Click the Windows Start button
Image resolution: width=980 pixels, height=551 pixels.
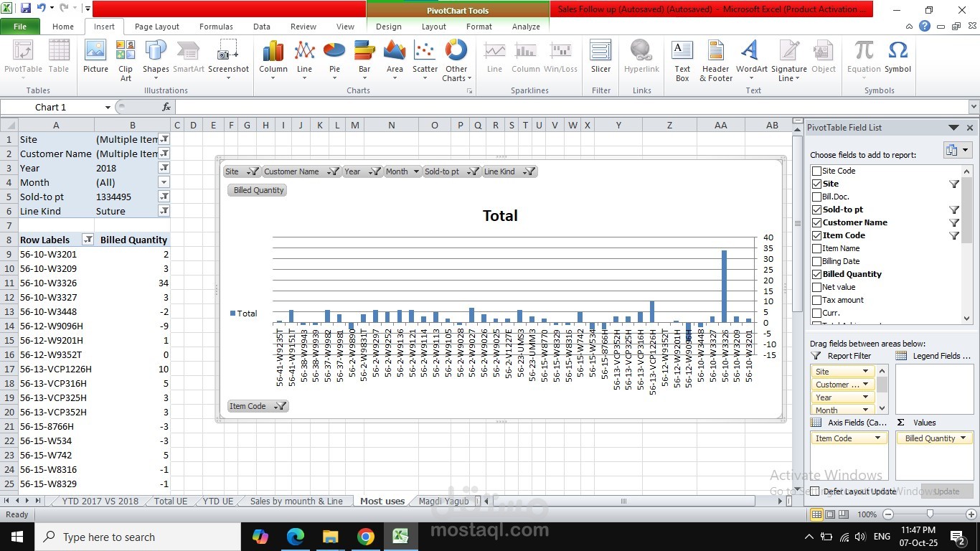(x=17, y=537)
